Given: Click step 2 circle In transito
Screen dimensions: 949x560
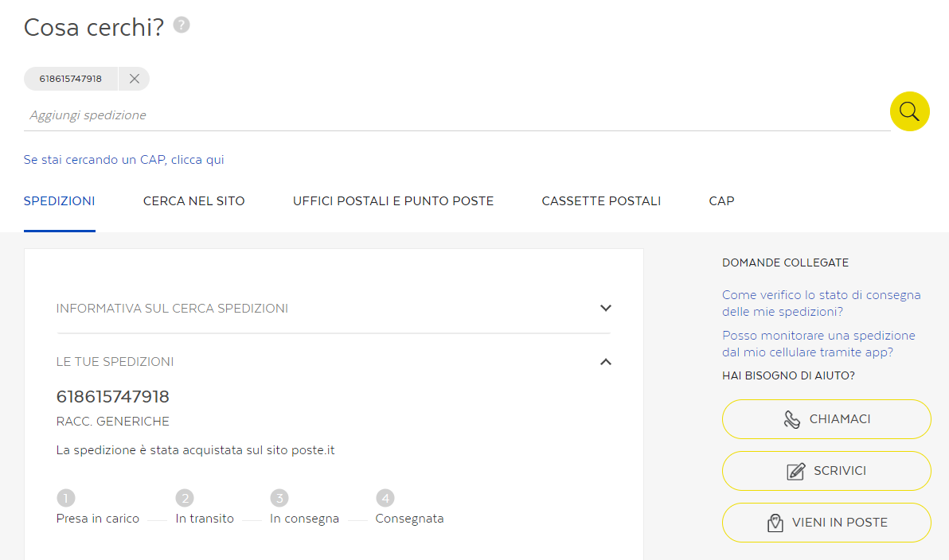Looking at the screenshot, I should (x=185, y=498).
